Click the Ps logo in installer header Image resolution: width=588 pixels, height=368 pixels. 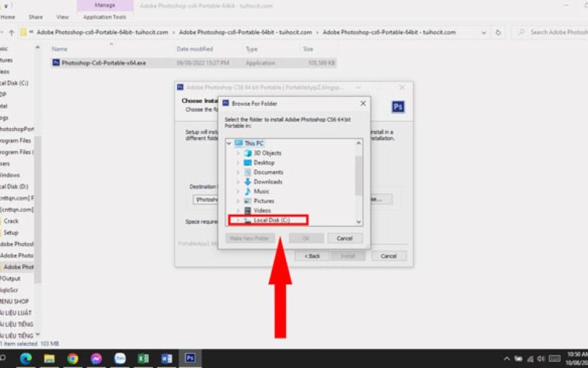(398, 107)
